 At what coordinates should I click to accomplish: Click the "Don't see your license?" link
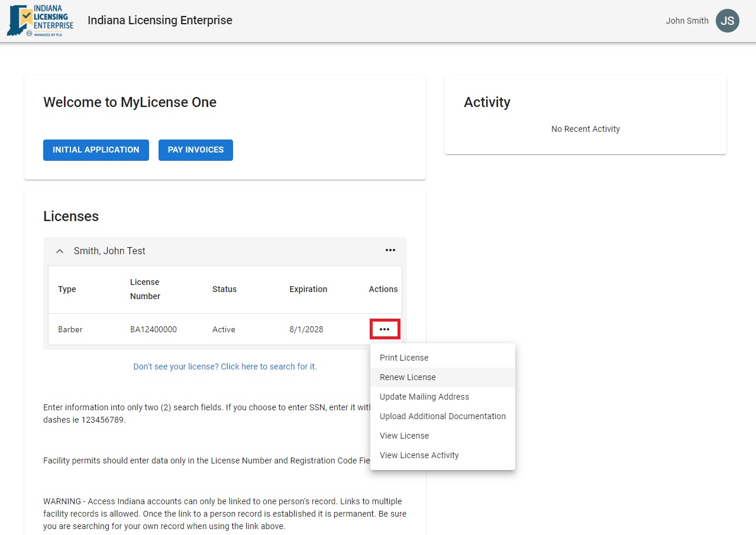(x=225, y=367)
